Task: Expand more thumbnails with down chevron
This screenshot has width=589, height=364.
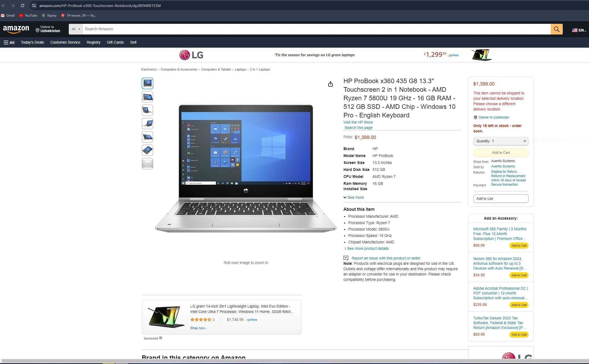Action: click(x=147, y=164)
